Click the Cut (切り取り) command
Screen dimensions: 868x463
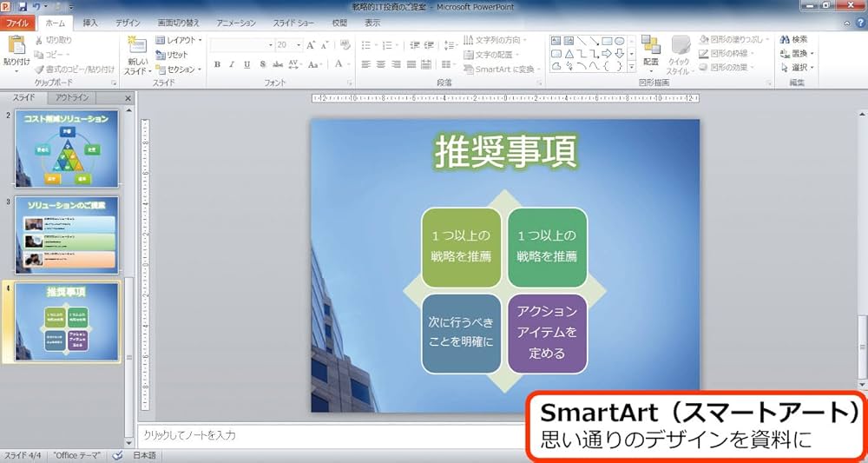coord(53,41)
